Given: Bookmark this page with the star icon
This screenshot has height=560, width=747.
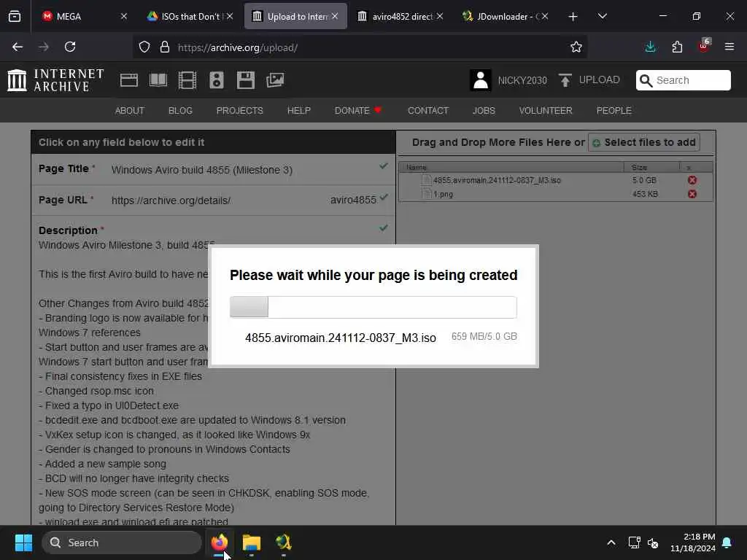Looking at the screenshot, I should (576, 47).
